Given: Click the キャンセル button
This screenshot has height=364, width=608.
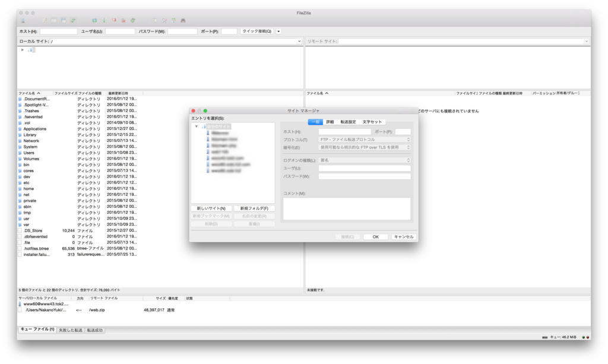Looking at the screenshot, I should click(404, 237).
